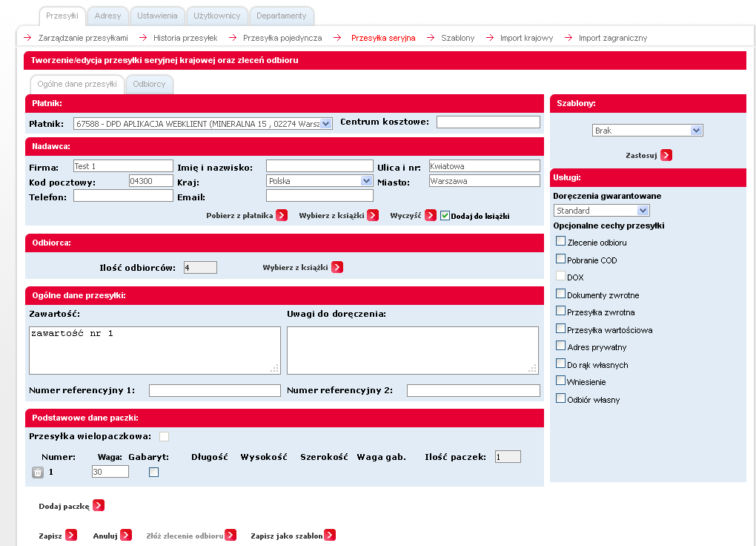
Task: Open the Departamenty tab
Action: click(282, 16)
